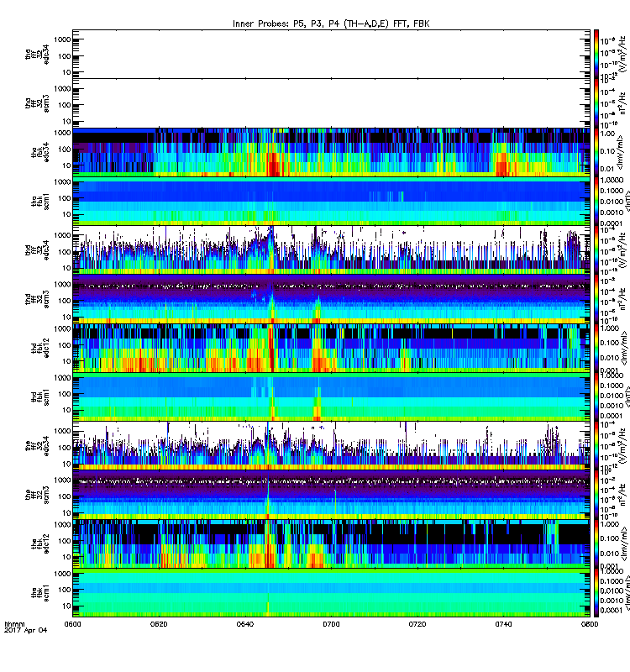Click the "2017 Apr 04" date label

coord(26,630)
